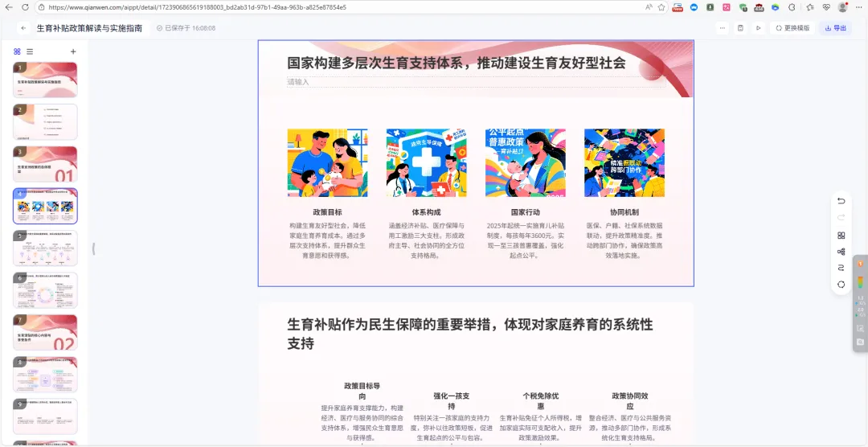The image size is (868, 447).
Task: Open layout grid icon in floating toolbar
Action: (841, 236)
